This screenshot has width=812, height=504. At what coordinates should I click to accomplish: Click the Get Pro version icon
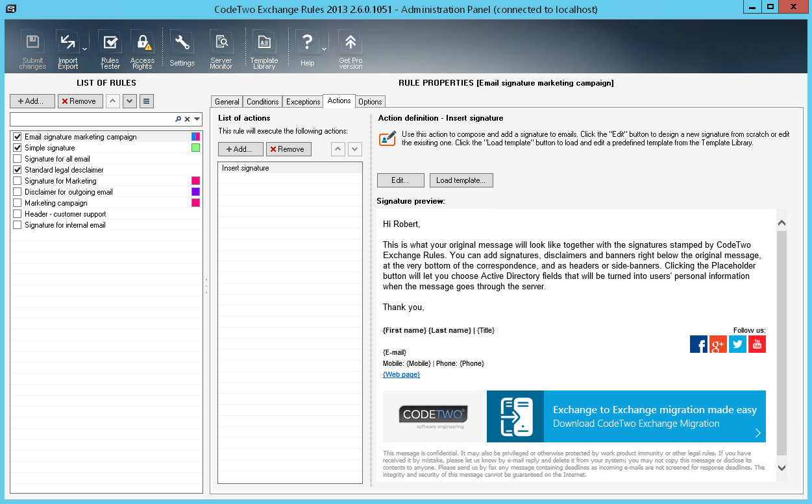[x=350, y=41]
